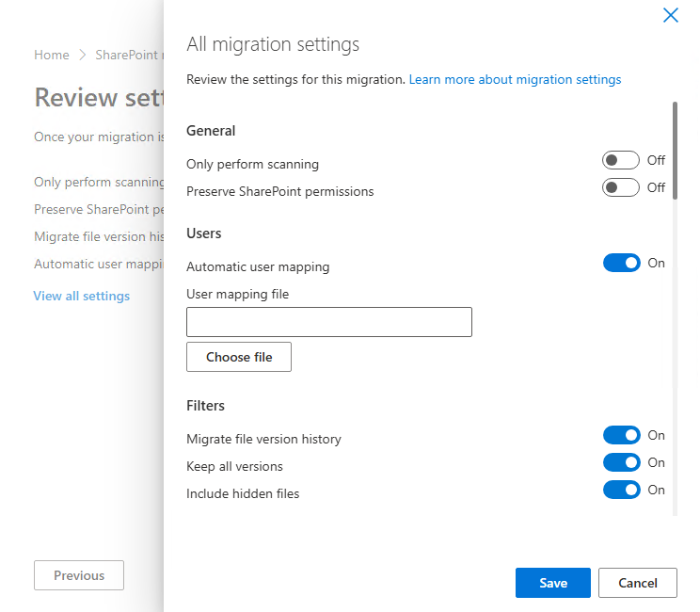The height and width of the screenshot is (612, 700).
Task: Toggle the Keep all versions switch
Action: point(621,462)
